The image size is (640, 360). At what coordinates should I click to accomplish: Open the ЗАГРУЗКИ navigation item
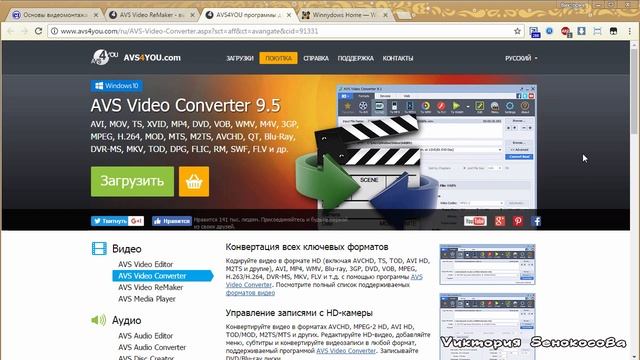[x=240, y=58]
